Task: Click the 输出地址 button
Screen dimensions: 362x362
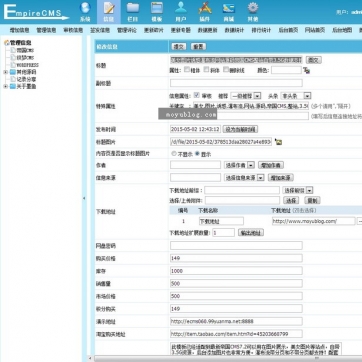Action: (251, 233)
